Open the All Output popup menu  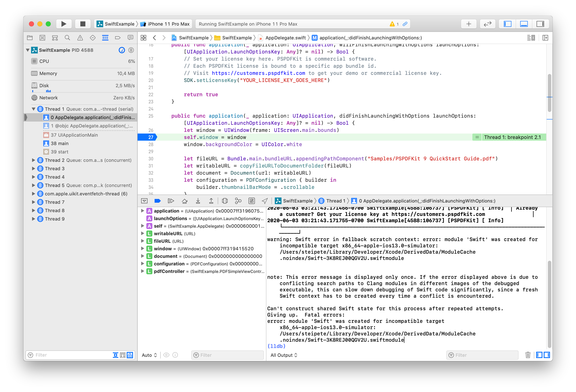[284, 355]
